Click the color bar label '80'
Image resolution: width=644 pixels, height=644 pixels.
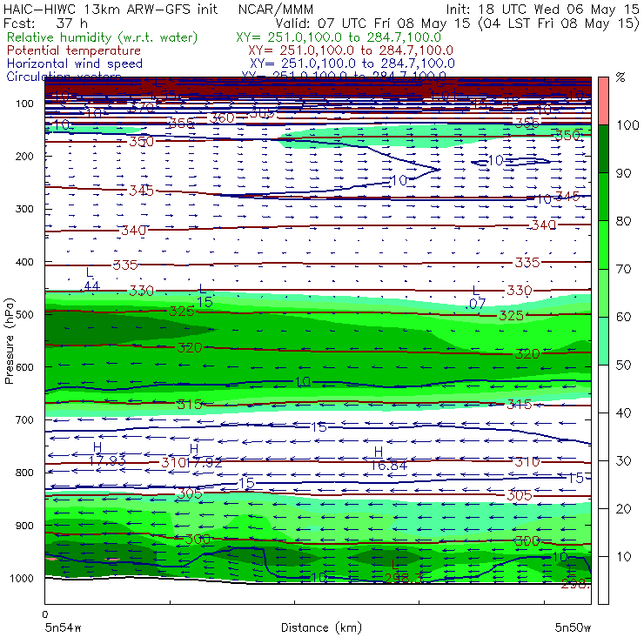tap(623, 221)
